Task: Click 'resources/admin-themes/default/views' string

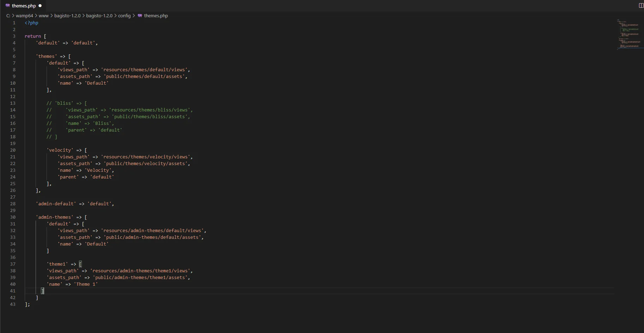Action: click(x=152, y=231)
